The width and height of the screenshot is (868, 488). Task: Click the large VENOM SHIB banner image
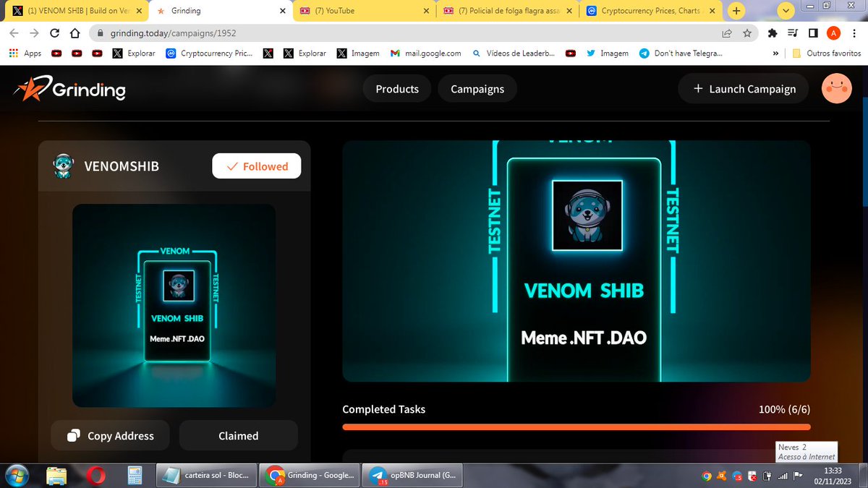[576, 261]
